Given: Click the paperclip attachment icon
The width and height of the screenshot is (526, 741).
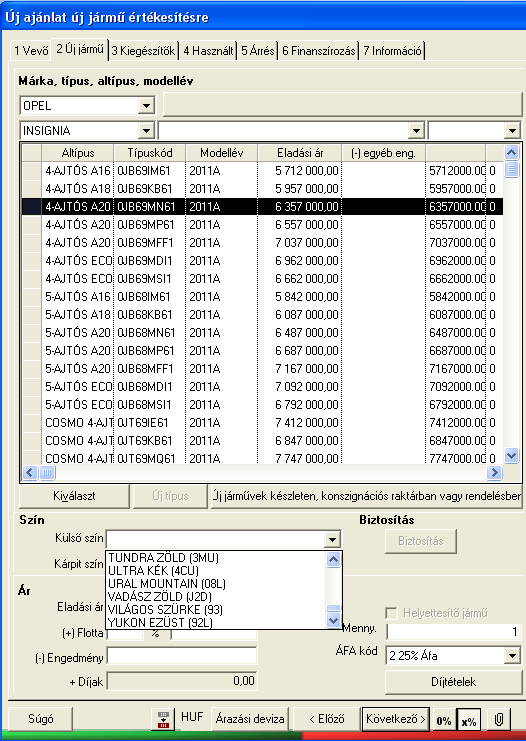Looking at the screenshot, I should [x=498, y=720].
